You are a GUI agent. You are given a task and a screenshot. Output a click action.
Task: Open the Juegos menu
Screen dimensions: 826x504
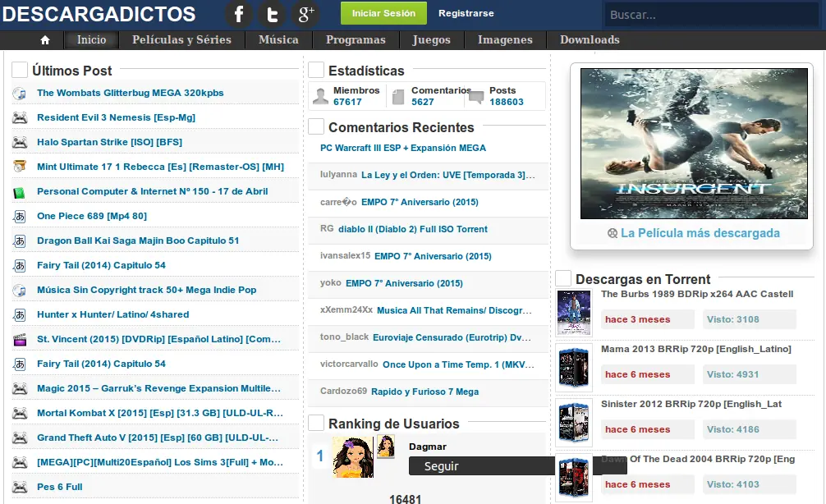click(x=431, y=40)
